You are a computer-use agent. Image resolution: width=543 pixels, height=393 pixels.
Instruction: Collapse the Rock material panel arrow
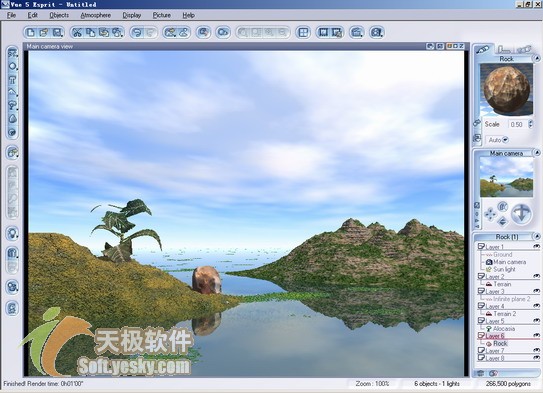[537, 58]
